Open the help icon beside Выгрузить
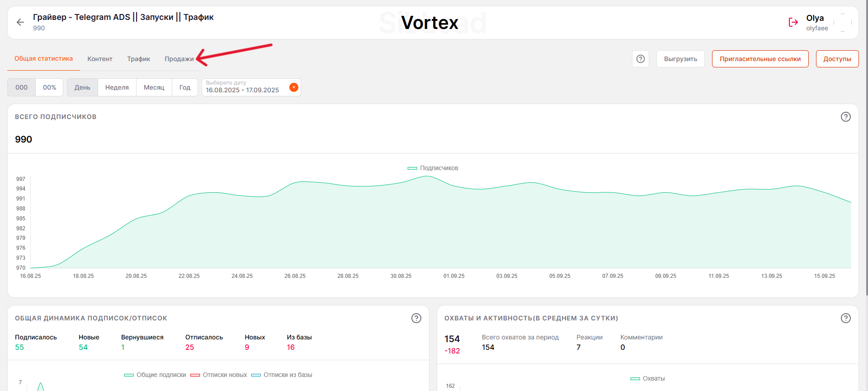868x391 pixels. (640, 59)
